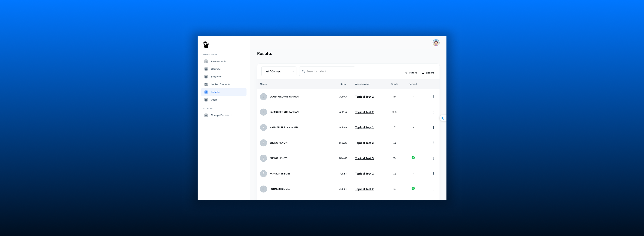Click the Assessments sidebar icon
Viewport: 644px width, 236px height.
[206, 61]
